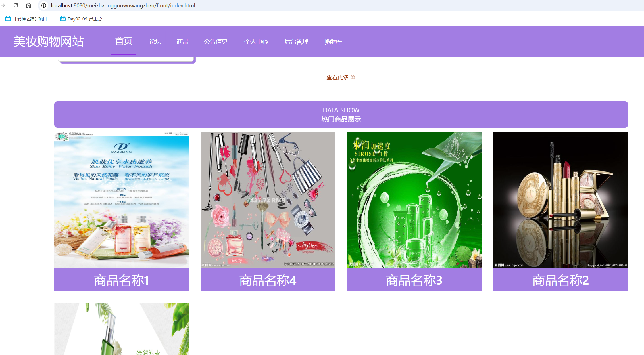Open the 购物车 menu item
Screen dimensions: 644x355
coord(334,42)
